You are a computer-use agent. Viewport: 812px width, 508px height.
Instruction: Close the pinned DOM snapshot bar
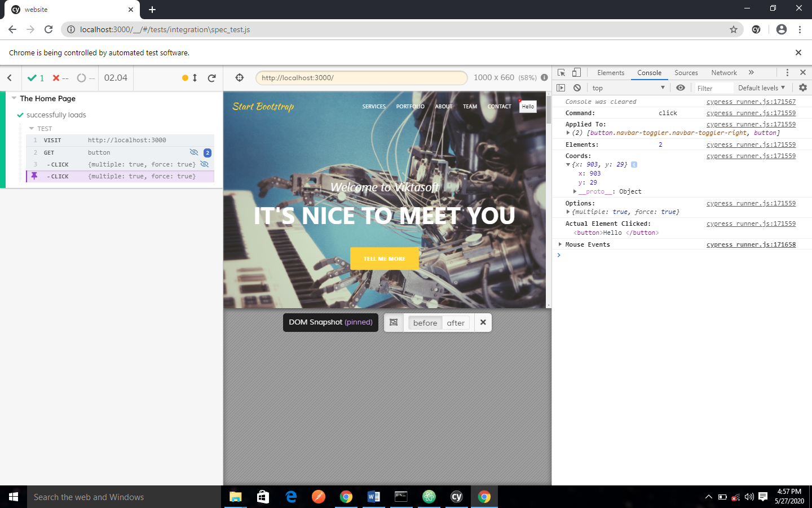click(483, 322)
